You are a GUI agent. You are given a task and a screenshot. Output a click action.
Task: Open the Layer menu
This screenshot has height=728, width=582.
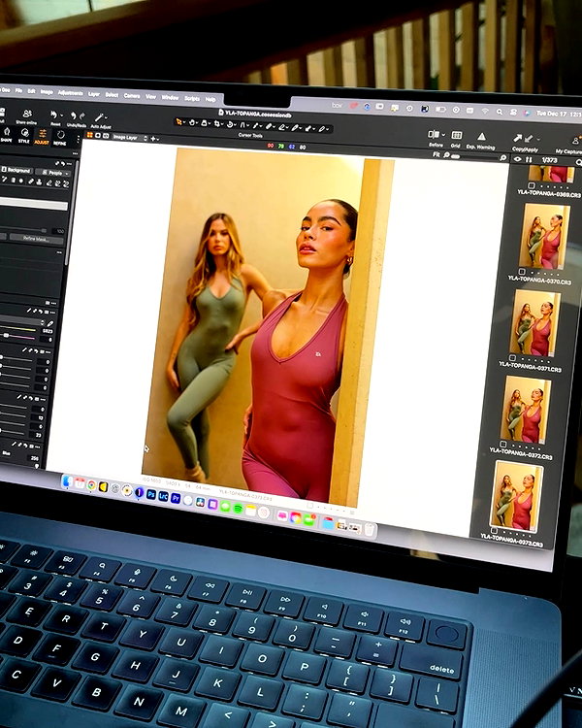pos(94,94)
